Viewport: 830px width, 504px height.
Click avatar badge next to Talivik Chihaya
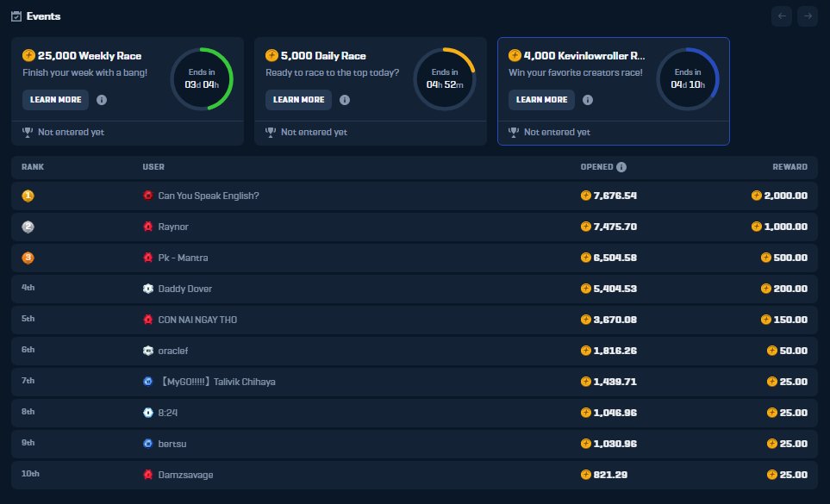coord(148,382)
